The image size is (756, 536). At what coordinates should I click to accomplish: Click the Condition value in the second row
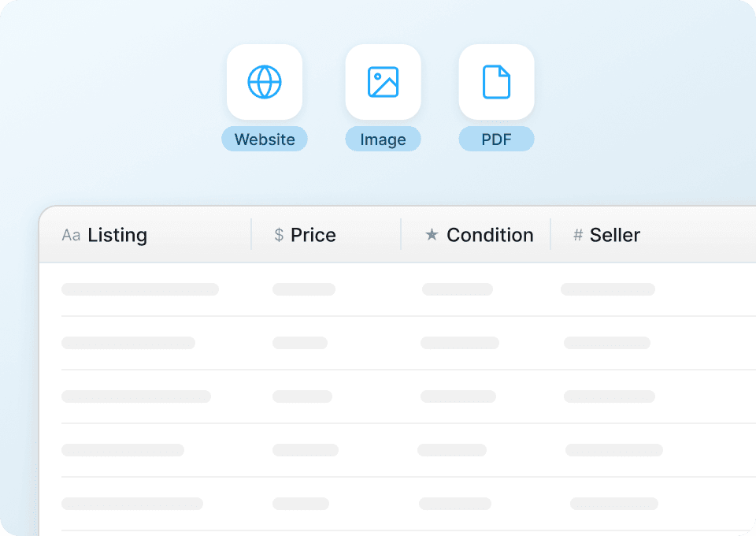(x=460, y=343)
